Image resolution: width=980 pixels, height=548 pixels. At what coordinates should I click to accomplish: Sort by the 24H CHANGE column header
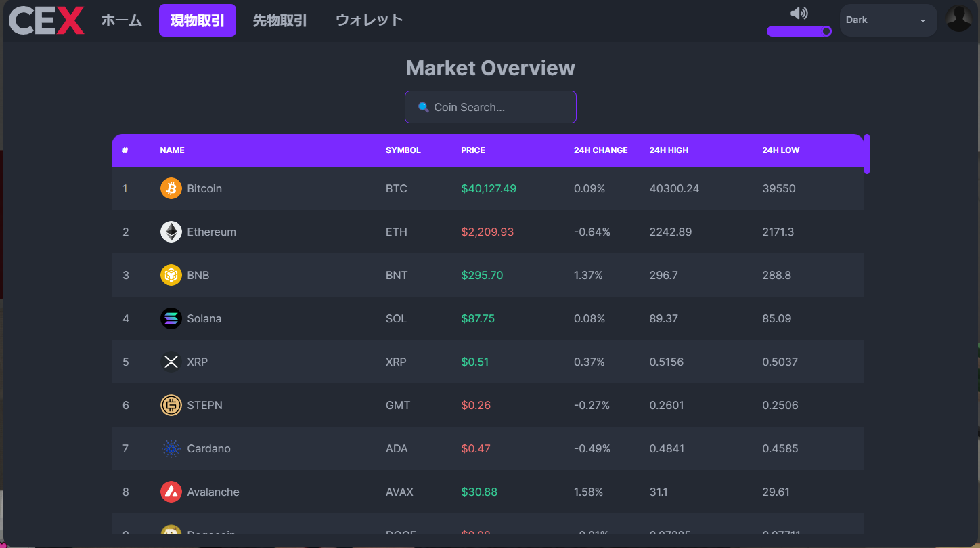click(601, 150)
